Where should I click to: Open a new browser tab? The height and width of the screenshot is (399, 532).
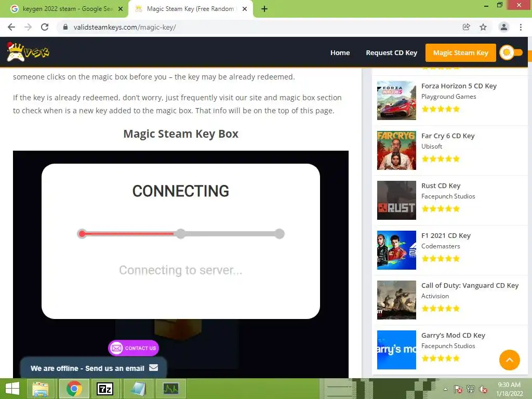pyautogui.click(x=264, y=9)
